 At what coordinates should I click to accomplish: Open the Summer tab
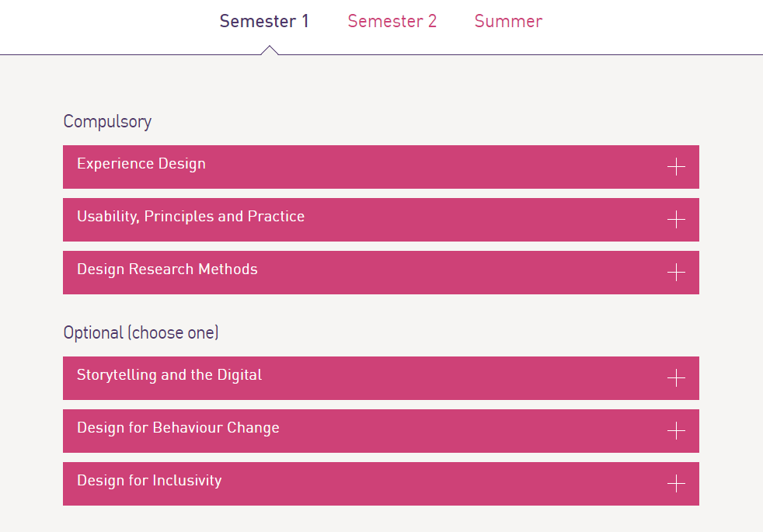coord(508,21)
